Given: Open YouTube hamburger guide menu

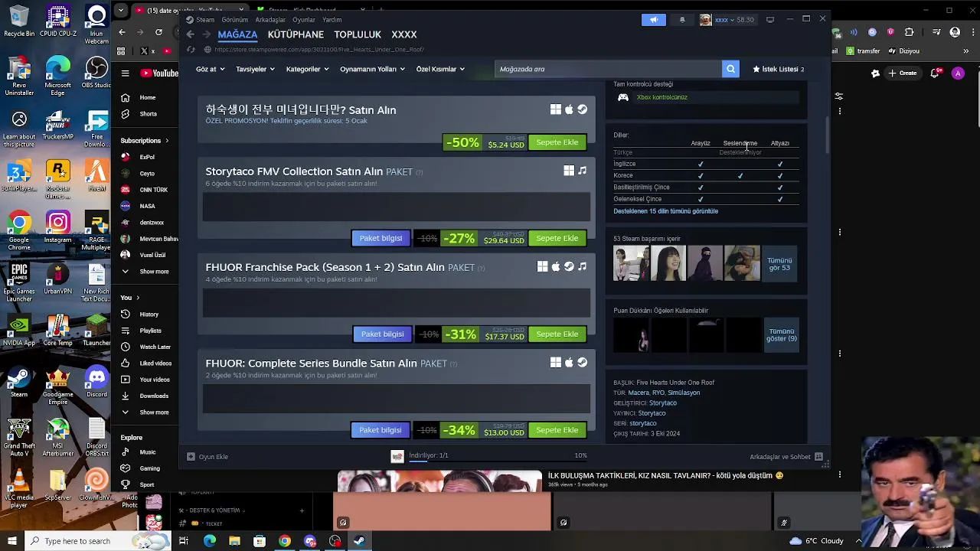Looking at the screenshot, I should (x=126, y=73).
